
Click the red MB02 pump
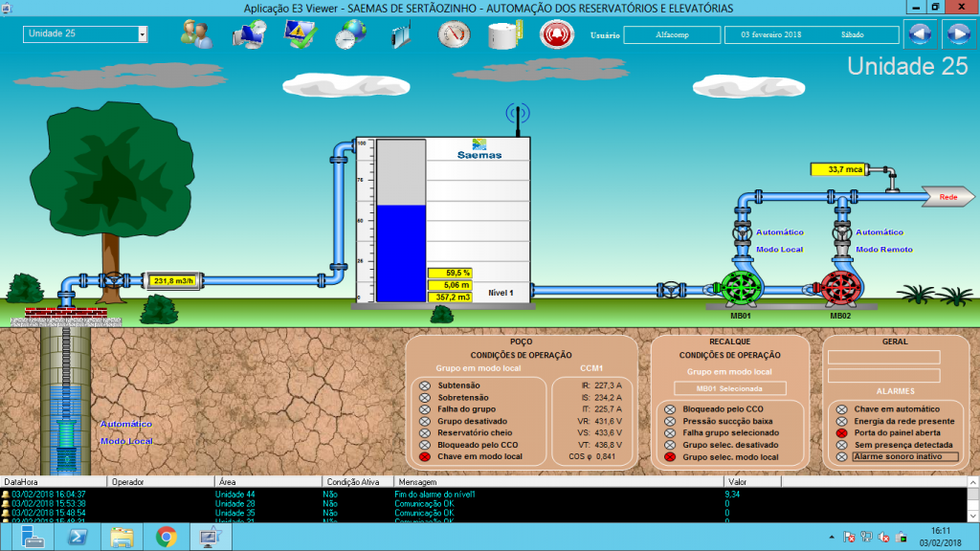coord(840,287)
